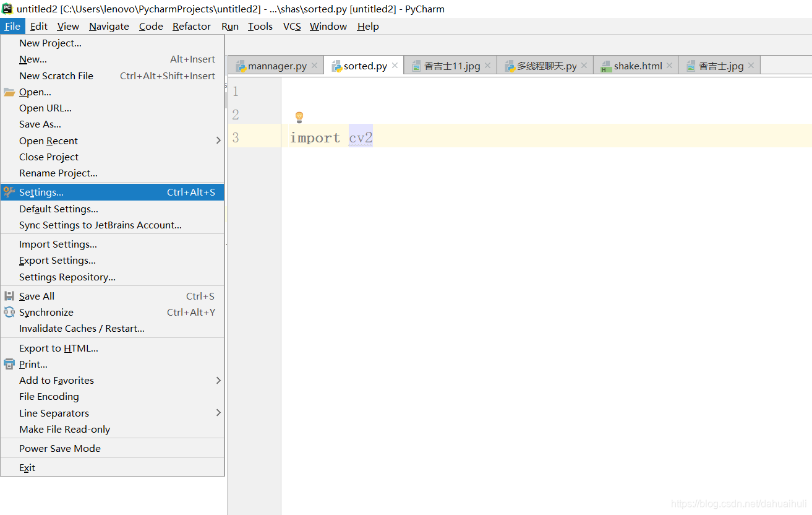This screenshot has height=515, width=812.
Task: Open the Navigate menu
Action: point(109,26)
